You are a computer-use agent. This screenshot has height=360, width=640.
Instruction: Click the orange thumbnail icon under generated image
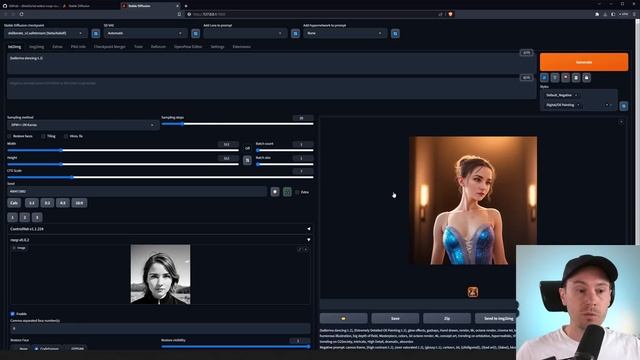[x=473, y=292]
